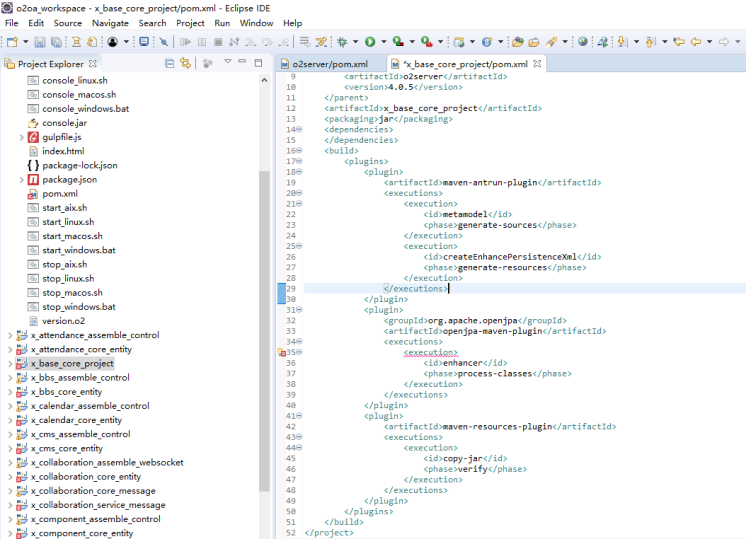
Task: Open the Window menu
Action: (256, 23)
